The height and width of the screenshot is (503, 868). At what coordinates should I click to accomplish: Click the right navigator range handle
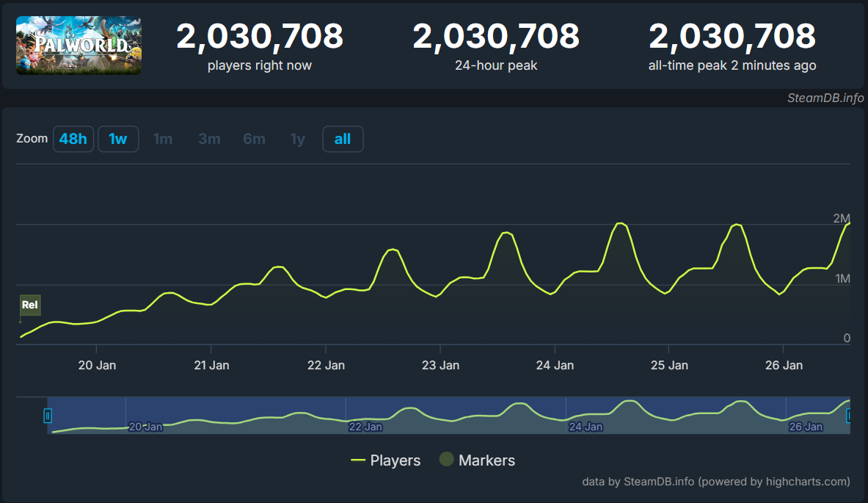click(849, 416)
